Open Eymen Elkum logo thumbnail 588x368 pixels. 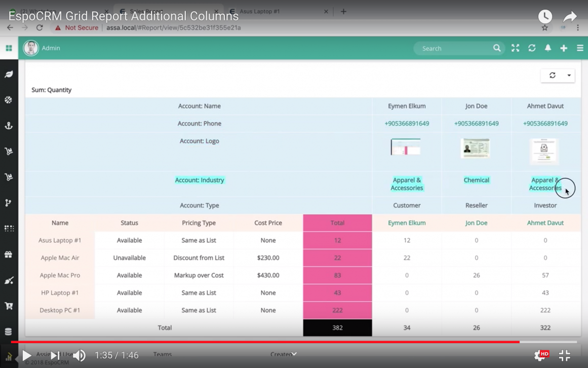point(405,146)
